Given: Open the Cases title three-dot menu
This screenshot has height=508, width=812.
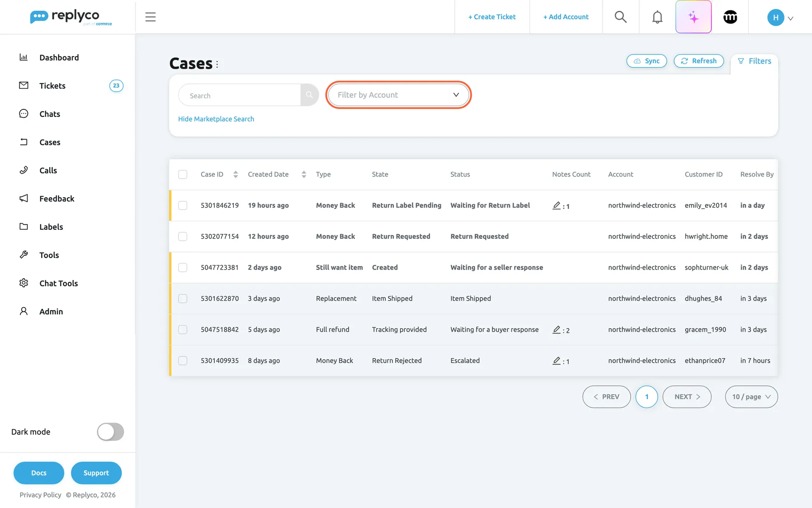Looking at the screenshot, I should 217,64.
